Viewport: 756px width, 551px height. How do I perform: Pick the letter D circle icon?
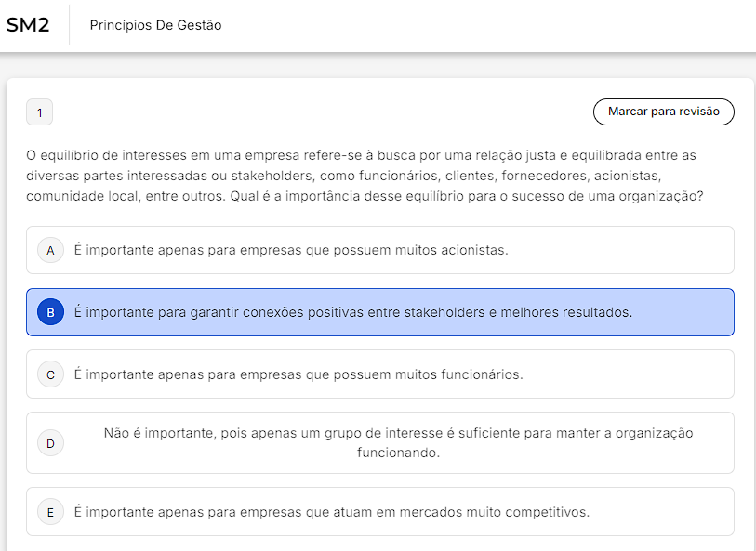(50, 443)
